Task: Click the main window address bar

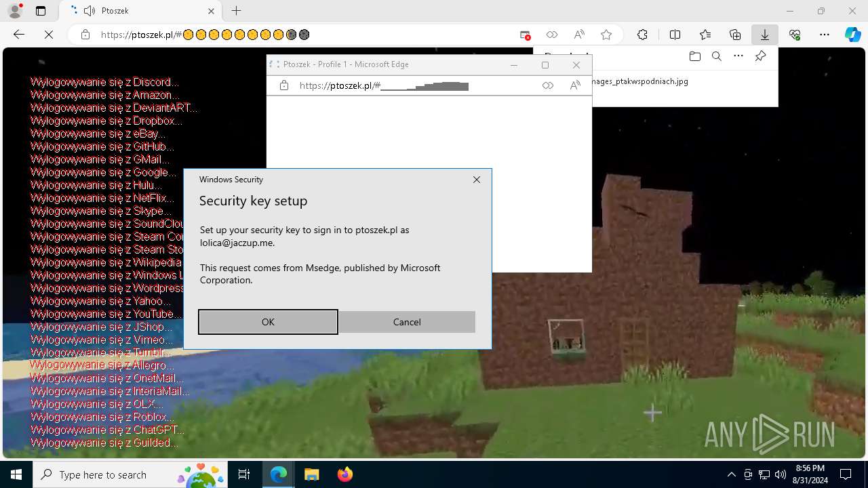Action: 305,35
